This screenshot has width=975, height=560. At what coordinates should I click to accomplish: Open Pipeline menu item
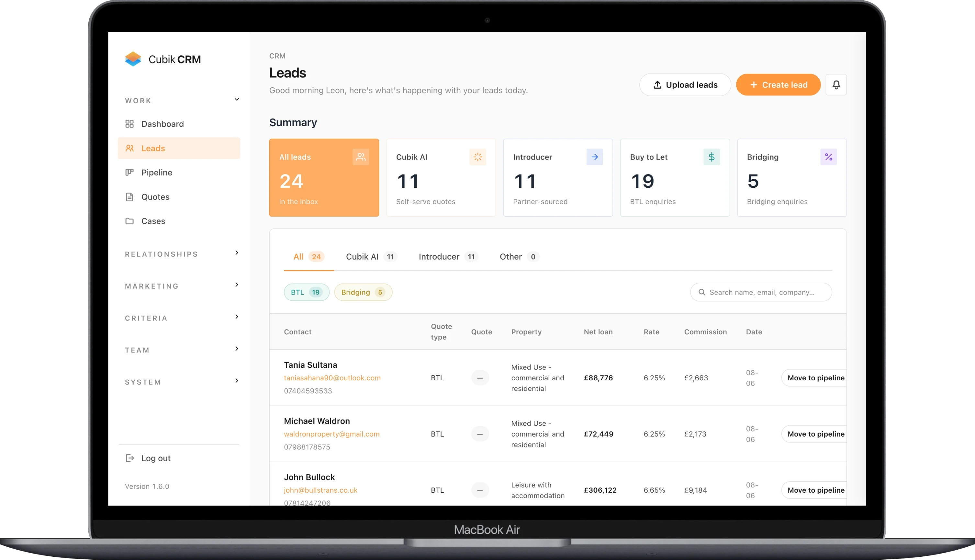coord(179,172)
